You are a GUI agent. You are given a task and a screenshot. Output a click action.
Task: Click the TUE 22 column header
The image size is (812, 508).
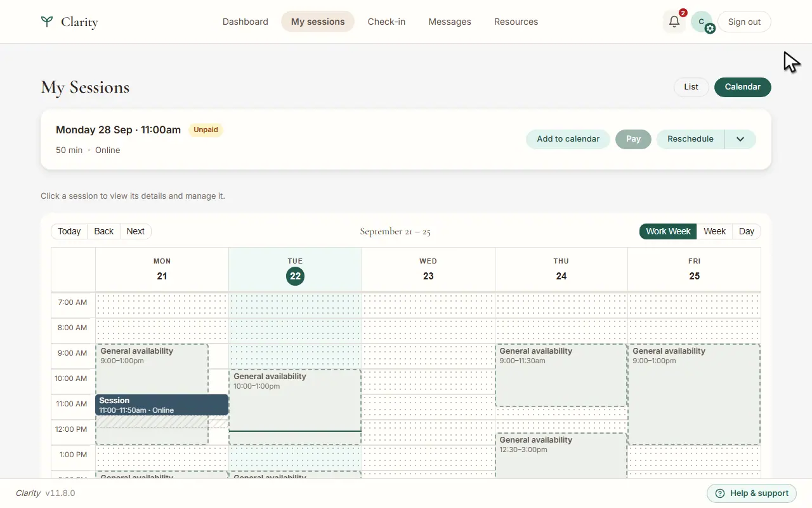[295, 269]
